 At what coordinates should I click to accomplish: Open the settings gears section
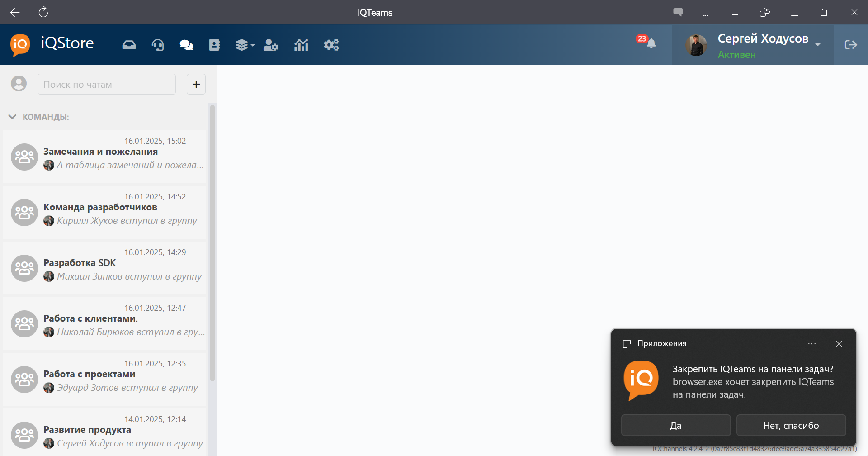[x=331, y=45]
